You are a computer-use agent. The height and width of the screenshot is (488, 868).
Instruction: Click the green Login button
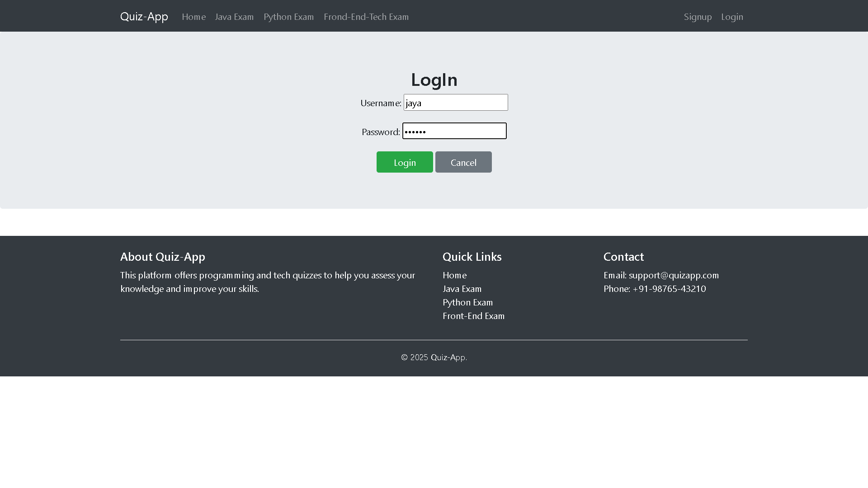pos(404,162)
